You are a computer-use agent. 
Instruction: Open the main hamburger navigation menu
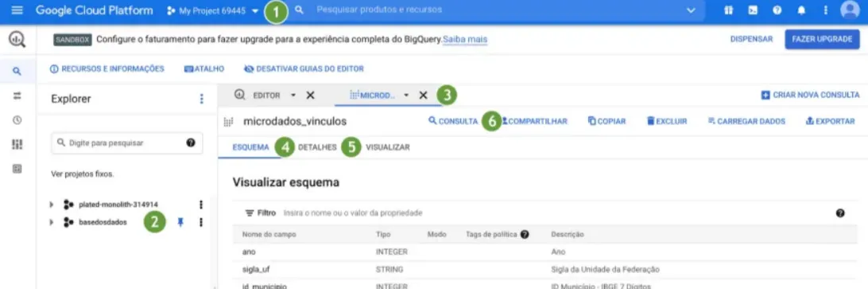pyautogui.click(x=17, y=10)
